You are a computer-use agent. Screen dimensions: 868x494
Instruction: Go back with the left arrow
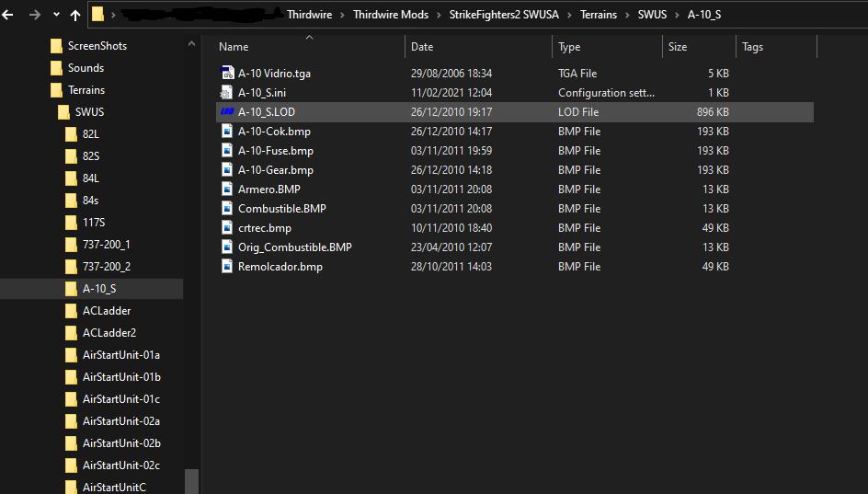point(7,15)
